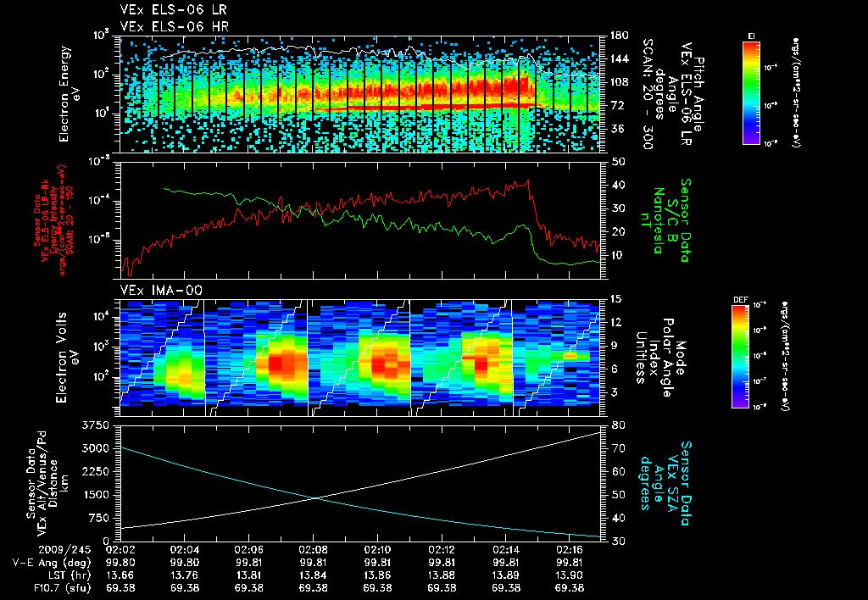The width and height of the screenshot is (868, 600).
Task: Click the time tick label 02:06
Action: pos(248,550)
